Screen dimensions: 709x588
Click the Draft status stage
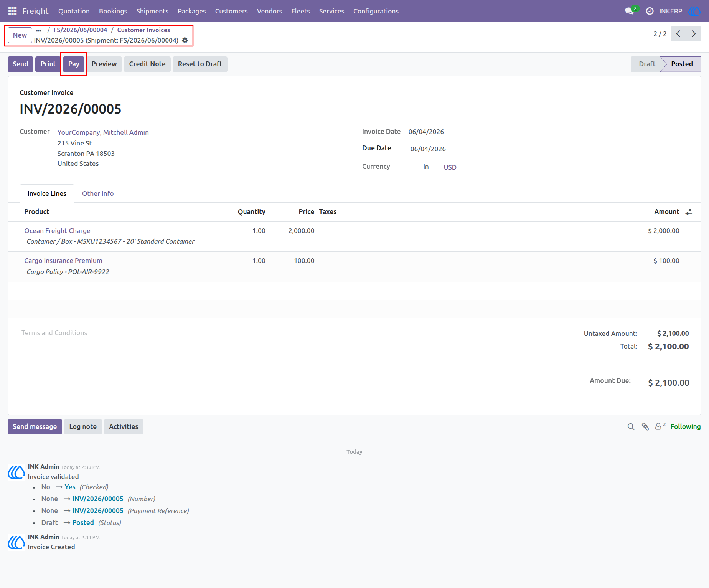tap(647, 64)
